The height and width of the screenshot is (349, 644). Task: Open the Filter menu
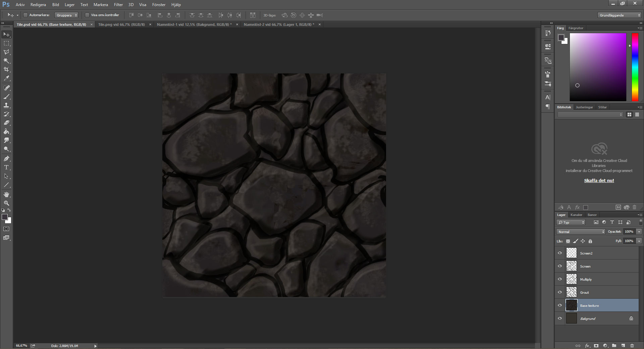[118, 4]
